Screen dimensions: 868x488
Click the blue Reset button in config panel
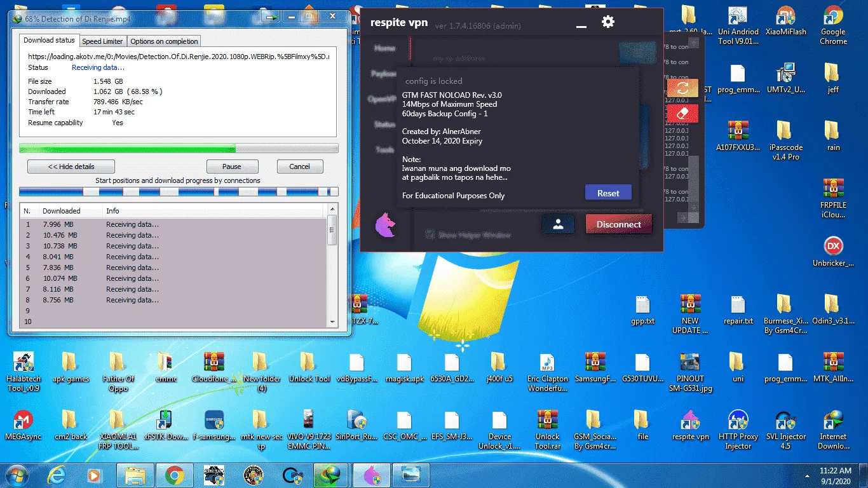608,193
